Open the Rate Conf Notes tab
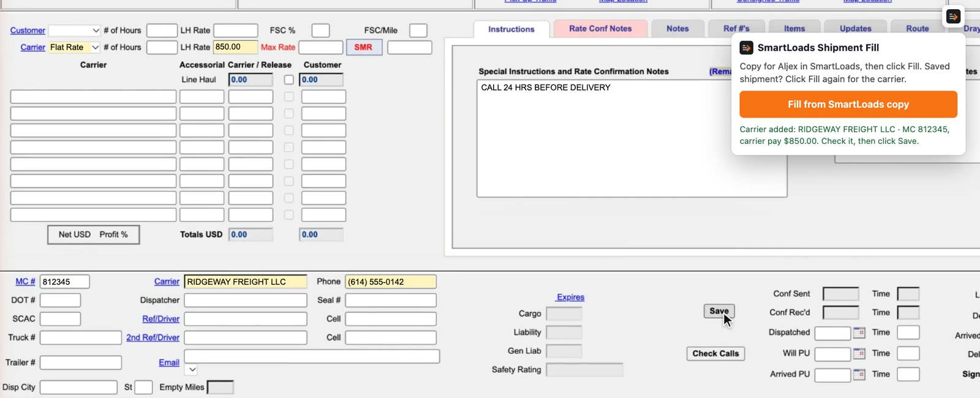Screen dimensions: 980x398 point(600,28)
